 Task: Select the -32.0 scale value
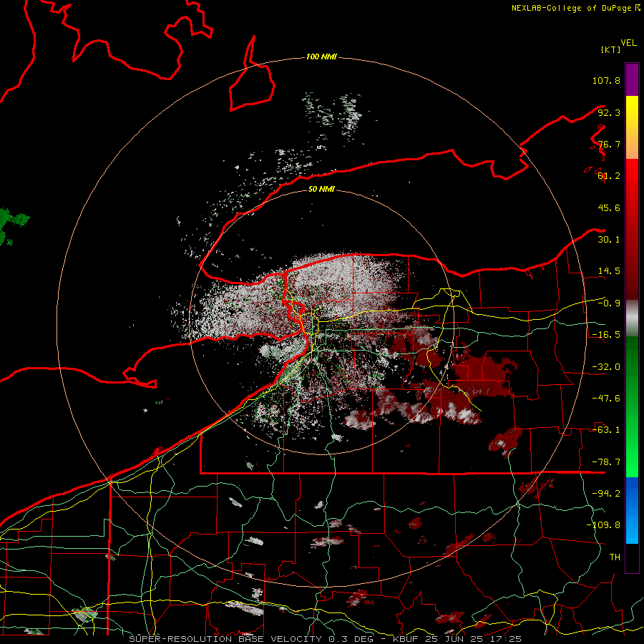click(606, 367)
